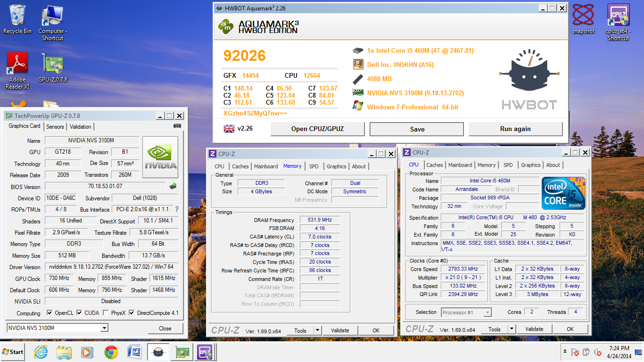The height and width of the screenshot is (362, 644).
Task: Click the GPU-Z title bar icon
Action: [x=9, y=115]
